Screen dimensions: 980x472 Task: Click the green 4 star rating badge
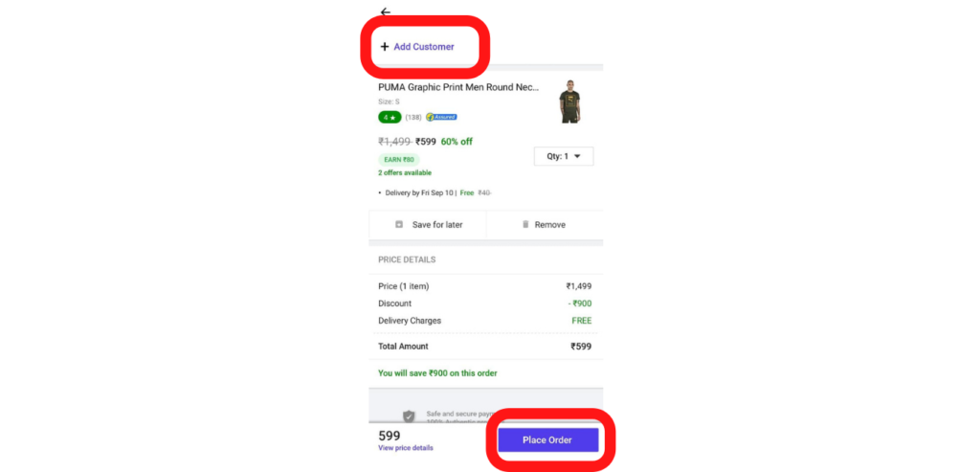[x=390, y=117]
